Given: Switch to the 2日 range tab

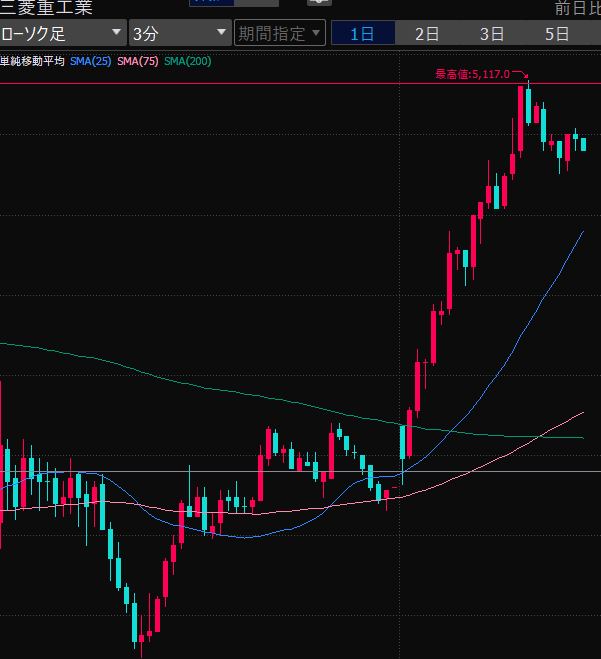Looking at the screenshot, I should pyautogui.click(x=427, y=33).
